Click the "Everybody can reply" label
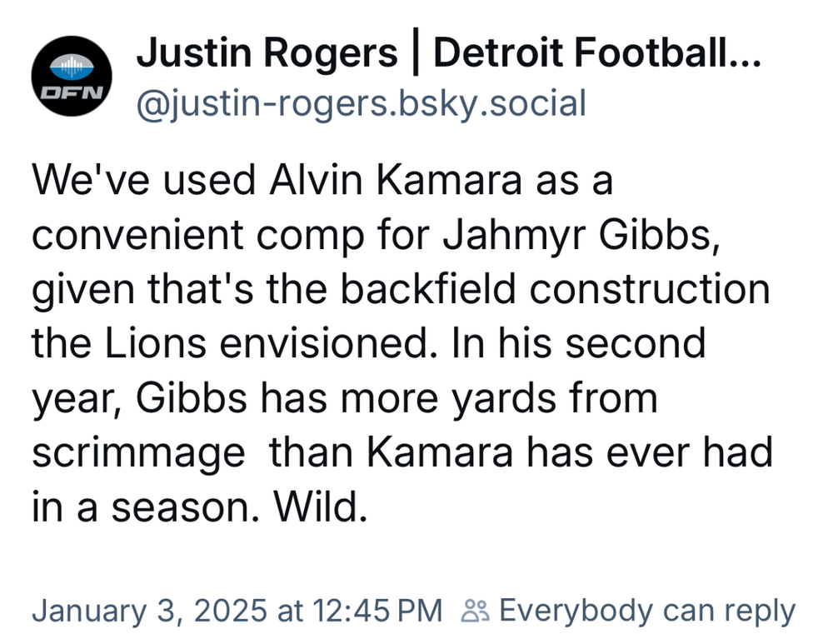Screen dimensions: 833x644 click(646, 611)
